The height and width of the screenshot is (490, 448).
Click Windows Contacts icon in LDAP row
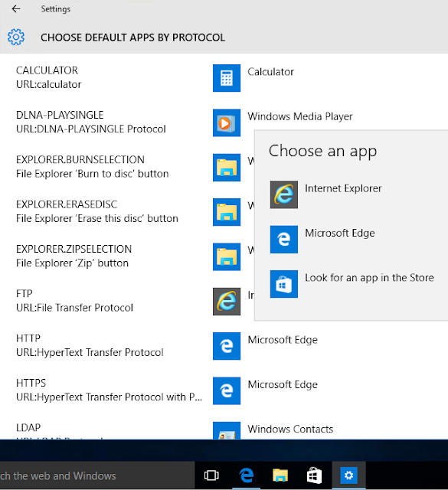click(x=227, y=430)
